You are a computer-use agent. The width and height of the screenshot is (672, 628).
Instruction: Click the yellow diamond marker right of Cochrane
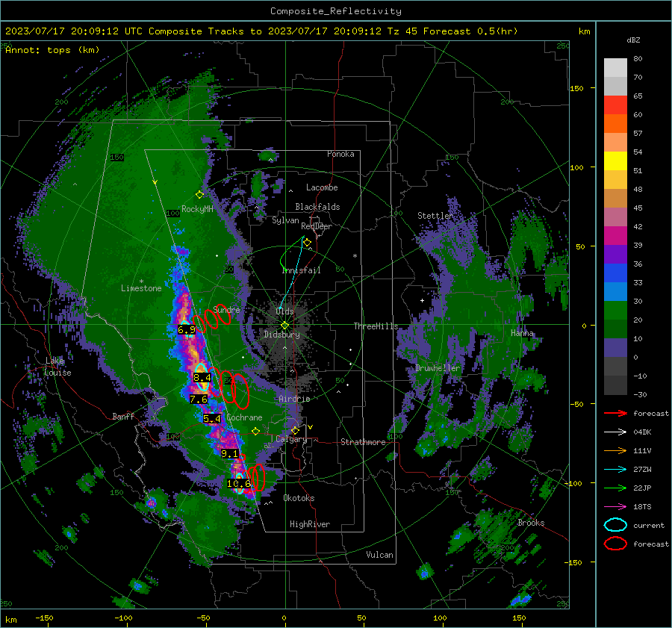[256, 431]
